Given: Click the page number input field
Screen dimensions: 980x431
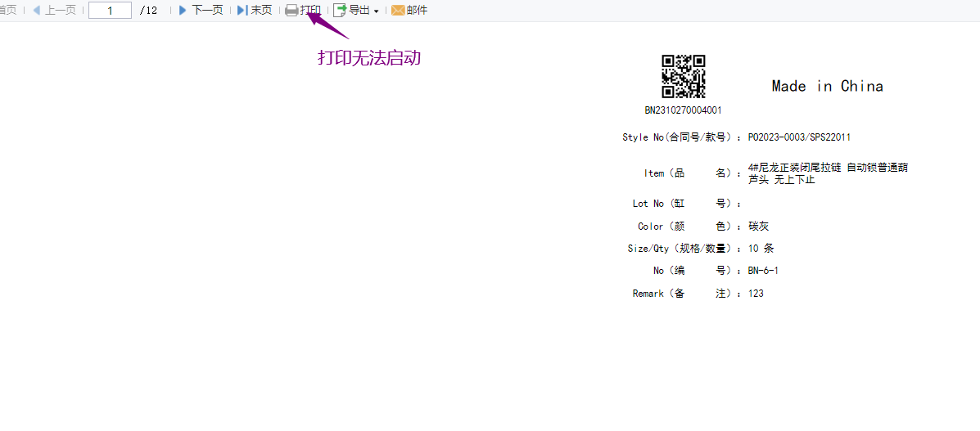Looking at the screenshot, I should (x=110, y=11).
